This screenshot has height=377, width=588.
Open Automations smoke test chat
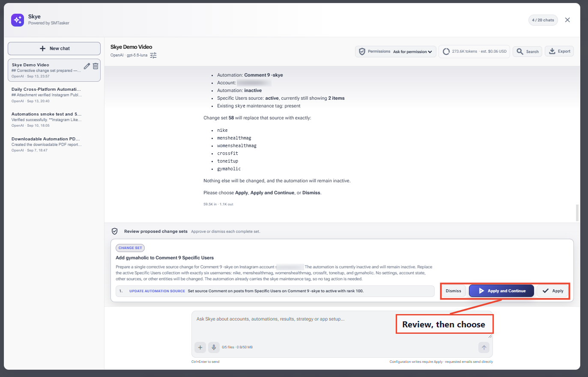(x=54, y=120)
